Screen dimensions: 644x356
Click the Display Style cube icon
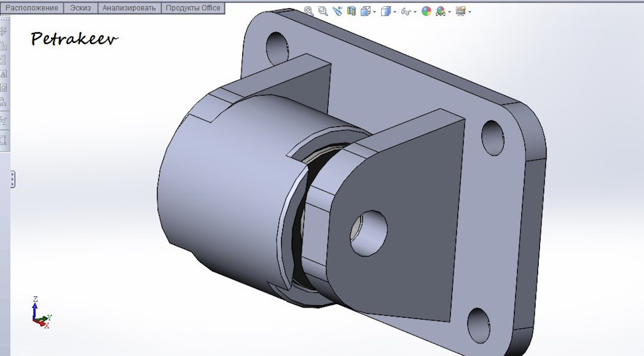pos(385,11)
